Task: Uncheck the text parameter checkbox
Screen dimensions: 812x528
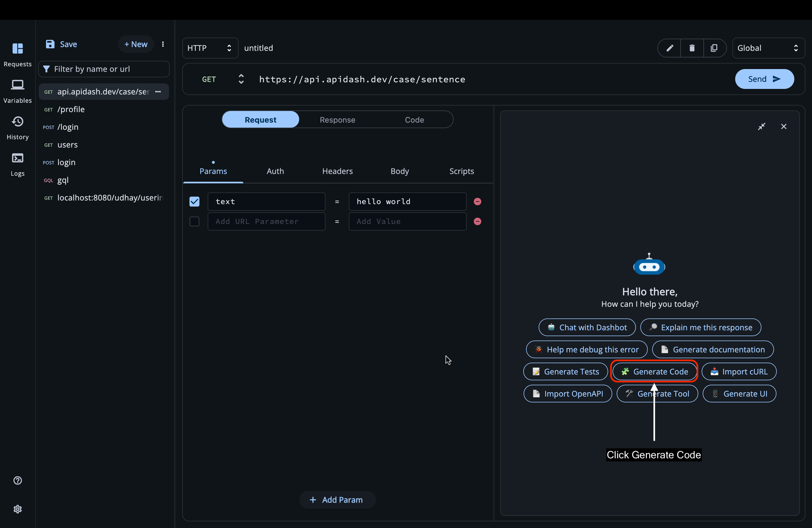Action: click(x=194, y=201)
